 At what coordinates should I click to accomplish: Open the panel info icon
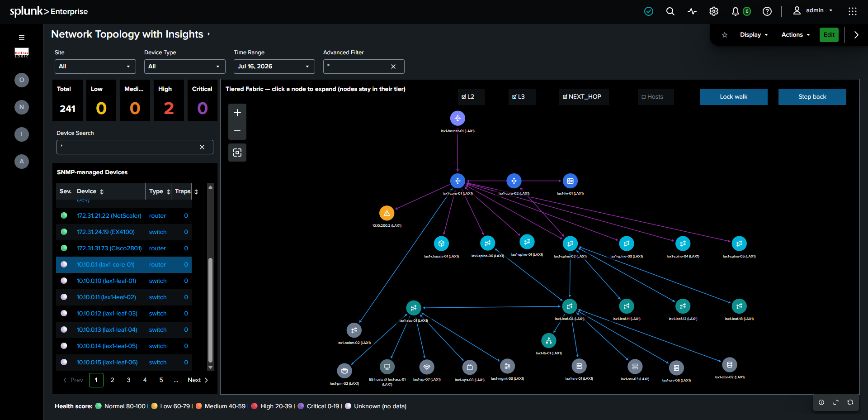[x=821, y=402]
